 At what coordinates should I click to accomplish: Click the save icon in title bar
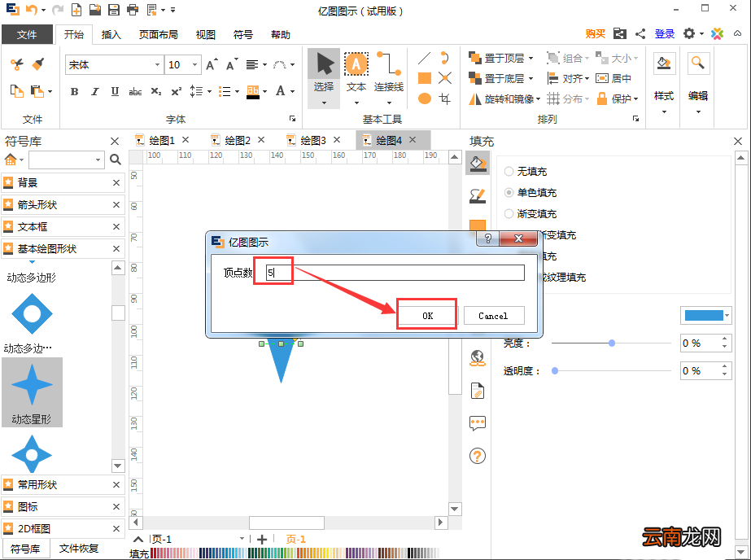(114, 9)
